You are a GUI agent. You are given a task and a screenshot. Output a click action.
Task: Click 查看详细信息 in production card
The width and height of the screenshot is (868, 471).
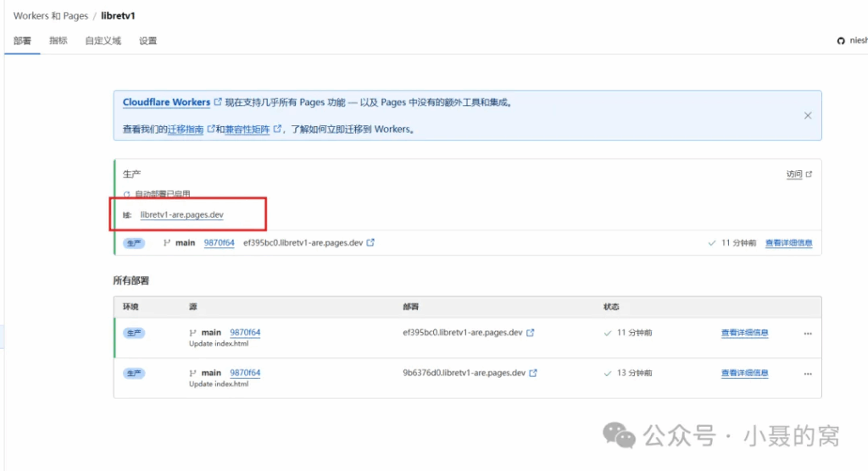point(788,243)
